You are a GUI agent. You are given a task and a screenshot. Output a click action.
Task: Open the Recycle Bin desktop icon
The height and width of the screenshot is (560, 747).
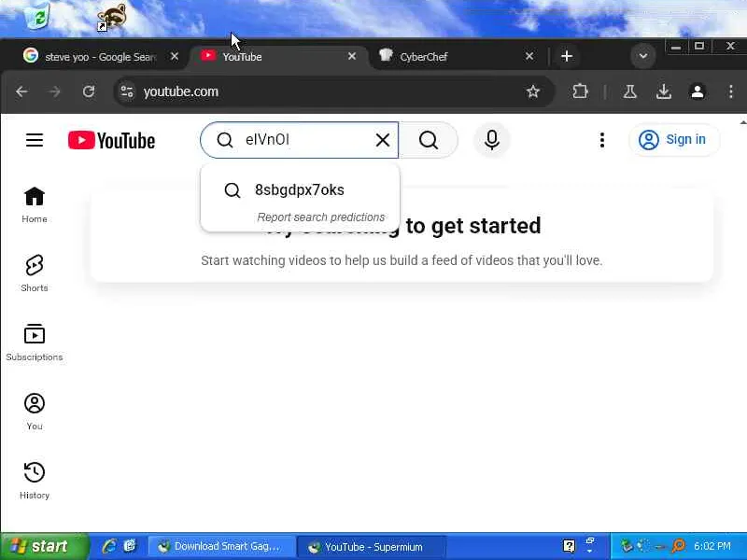click(x=37, y=15)
